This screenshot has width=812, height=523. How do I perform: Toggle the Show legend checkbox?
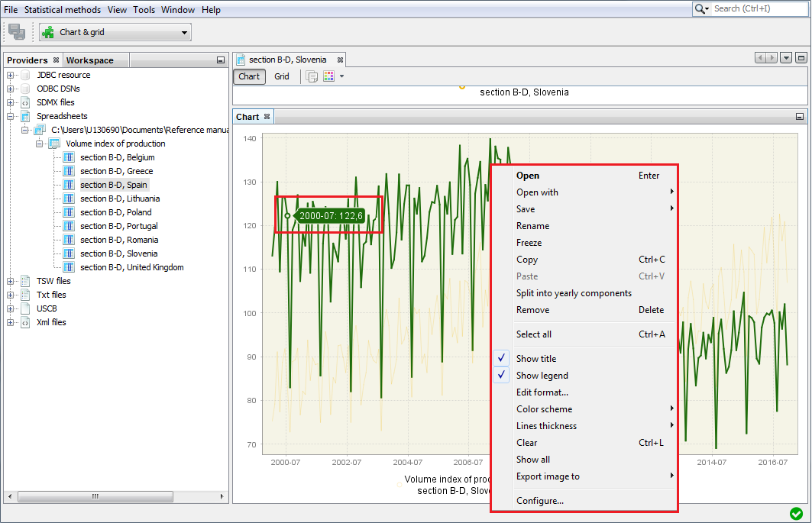pyautogui.click(x=501, y=376)
